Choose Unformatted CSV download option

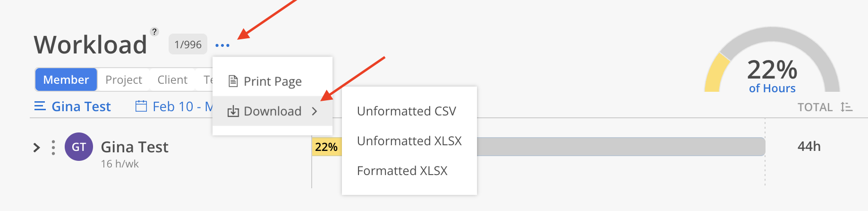tap(406, 111)
